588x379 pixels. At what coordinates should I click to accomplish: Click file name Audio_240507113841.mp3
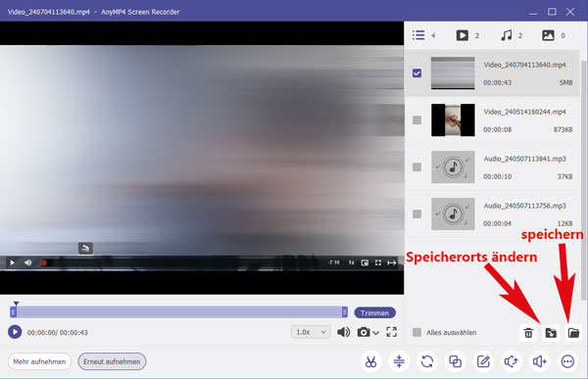click(x=524, y=159)
